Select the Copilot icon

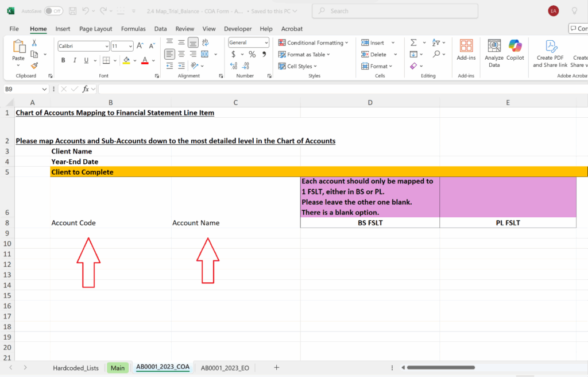(x=515, y=52)
